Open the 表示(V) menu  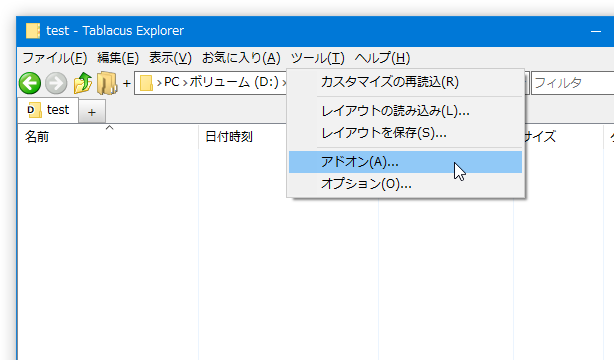click(x=170, y=58)
